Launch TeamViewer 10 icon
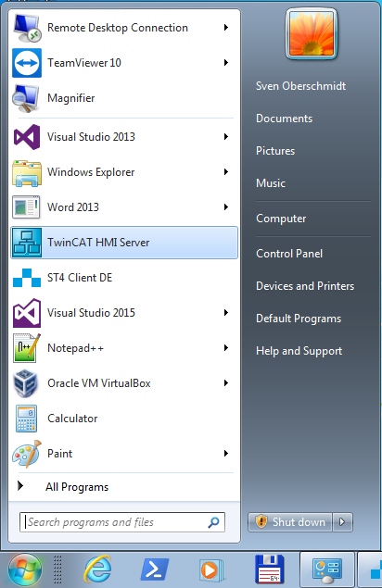Viewport: 382px width, 588px height. (27, 63)
